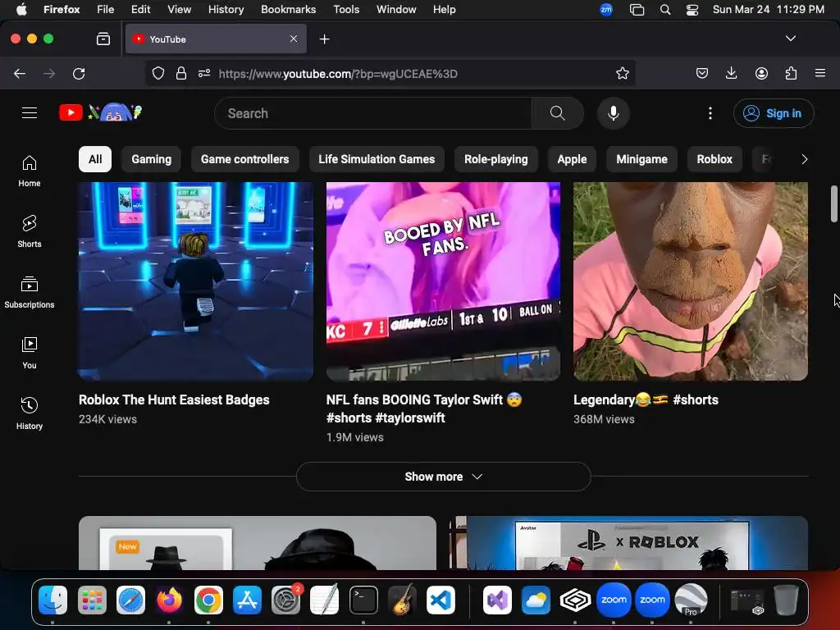The width and height of the screenshot is (840, 630).
Task: Open the YouTube guide hamburger menu
Action: point(30,113)
